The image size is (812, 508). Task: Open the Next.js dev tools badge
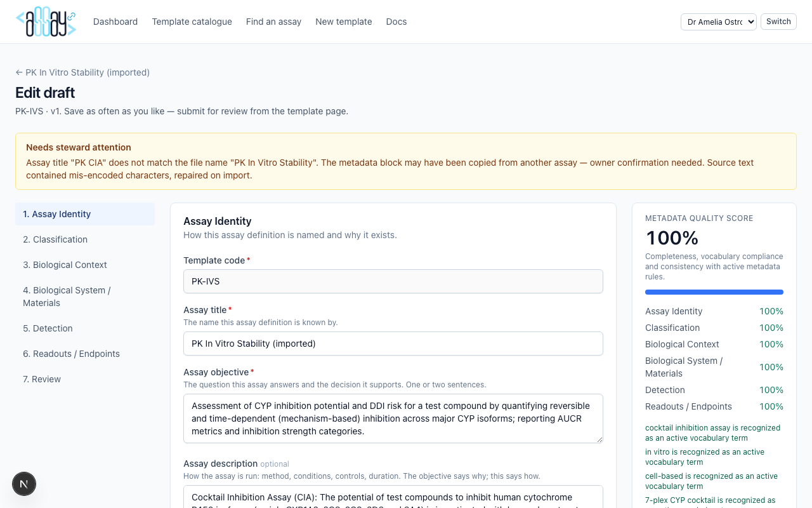[x=24, y=484]
